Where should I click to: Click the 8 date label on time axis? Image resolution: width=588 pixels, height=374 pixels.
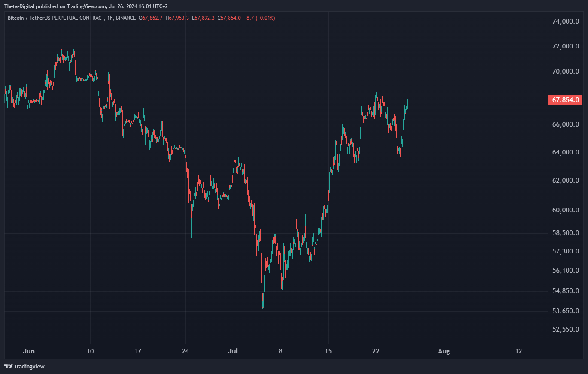click(280, 351)
